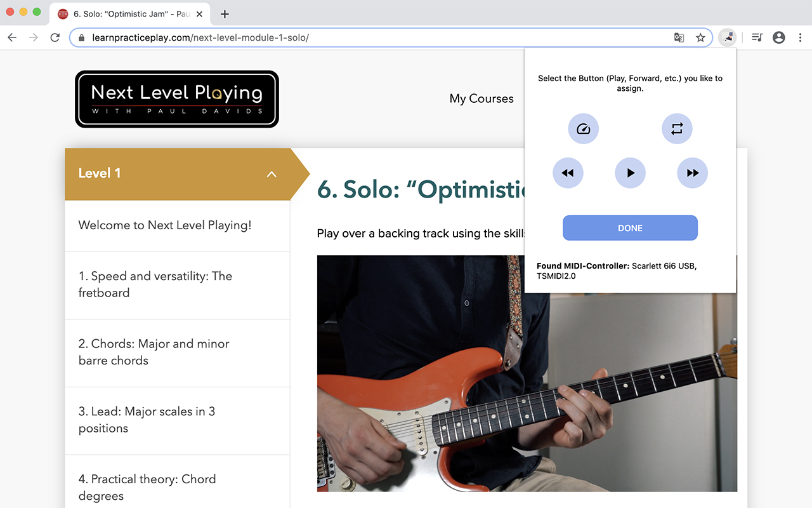Select the loop repeat button

tap(677, 129)
